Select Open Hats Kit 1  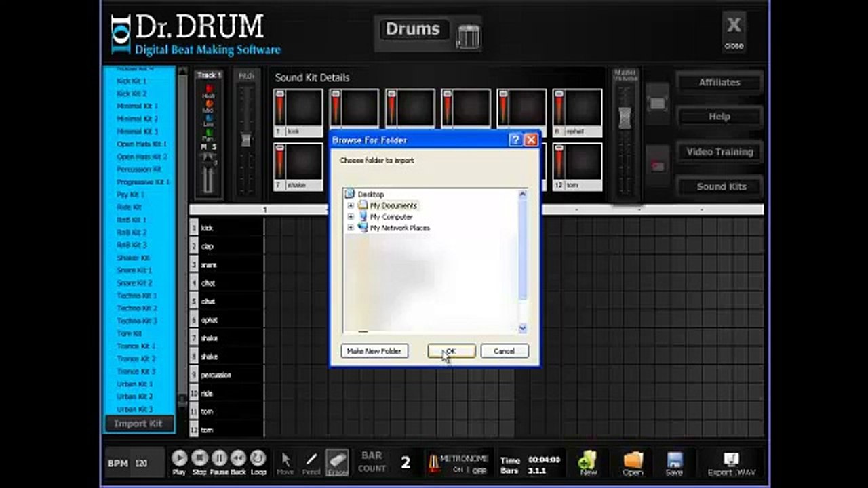[x=142, y=144]
